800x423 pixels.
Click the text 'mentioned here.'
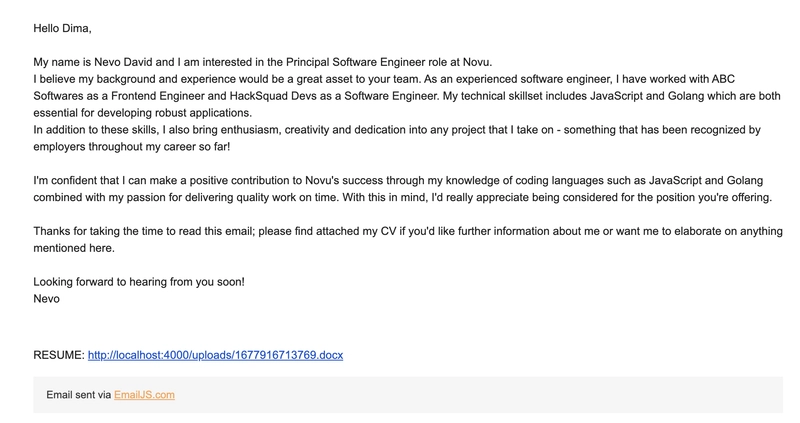(74, 248)
